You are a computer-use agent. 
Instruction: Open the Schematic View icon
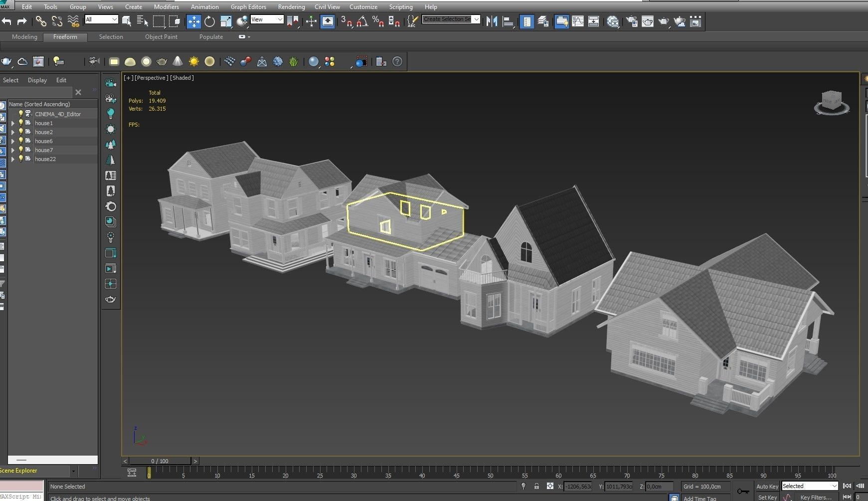click(594, 21)
